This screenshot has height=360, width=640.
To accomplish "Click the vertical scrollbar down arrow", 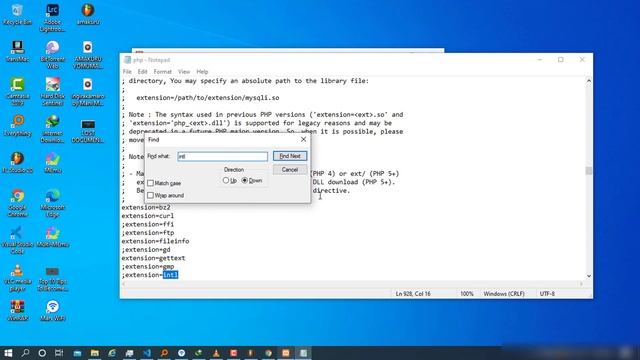I will point(589,276).
